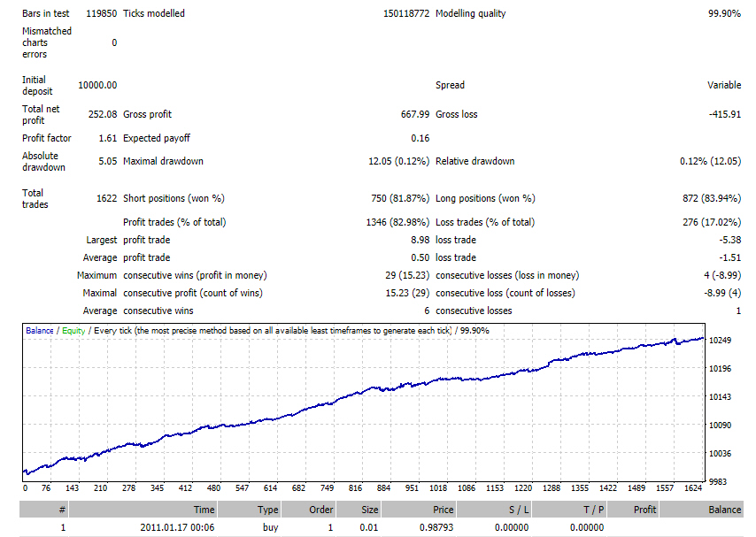The image size is (756, 537).
Task: Click consecutive loss value -8.99 (4)
Action: [x=722, y=293]
